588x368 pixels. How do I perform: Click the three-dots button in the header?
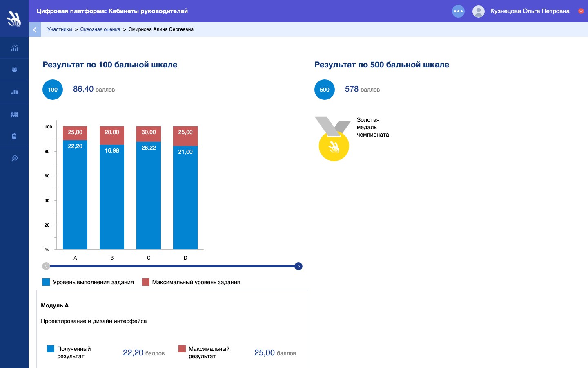click(459, 11)
